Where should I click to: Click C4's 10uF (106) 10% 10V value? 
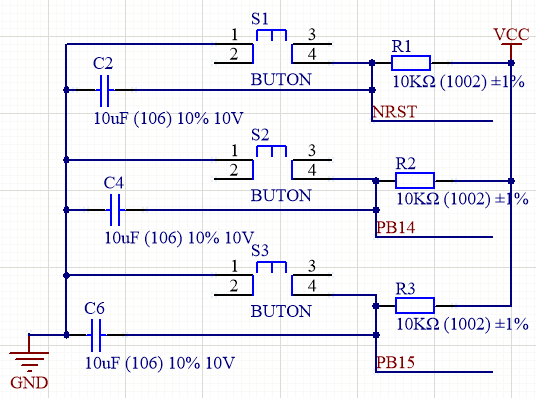click(x=179, y=238)
